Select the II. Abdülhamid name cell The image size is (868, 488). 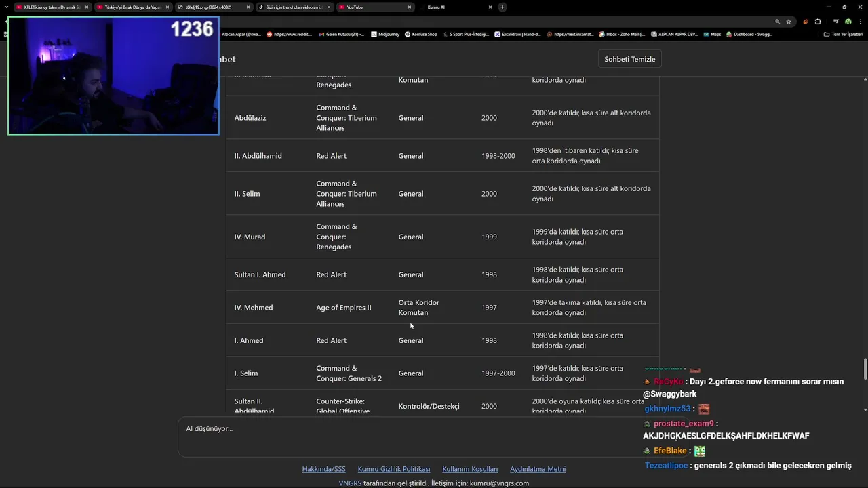(x=258, y=156)
